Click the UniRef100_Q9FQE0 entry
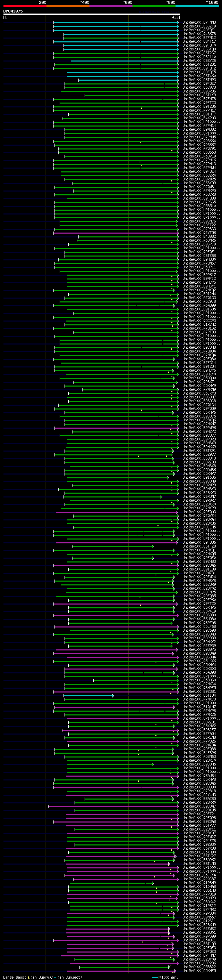222x980 pixels. 199,557
